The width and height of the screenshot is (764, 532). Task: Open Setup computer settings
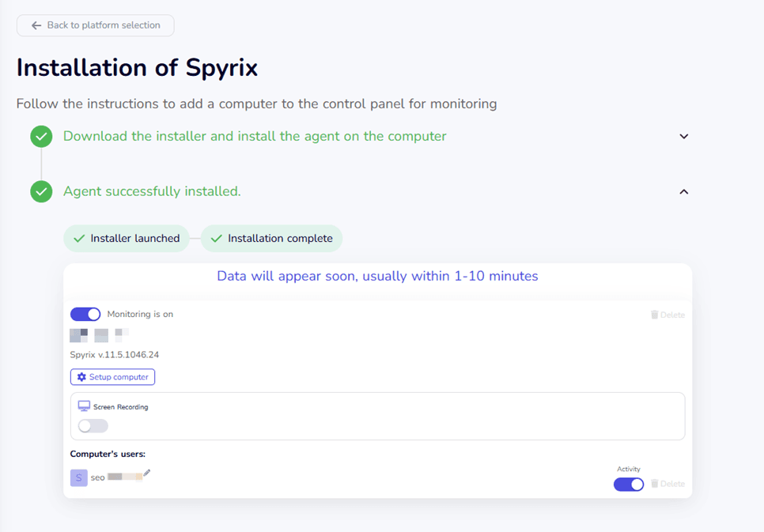[x=112, y=377]
